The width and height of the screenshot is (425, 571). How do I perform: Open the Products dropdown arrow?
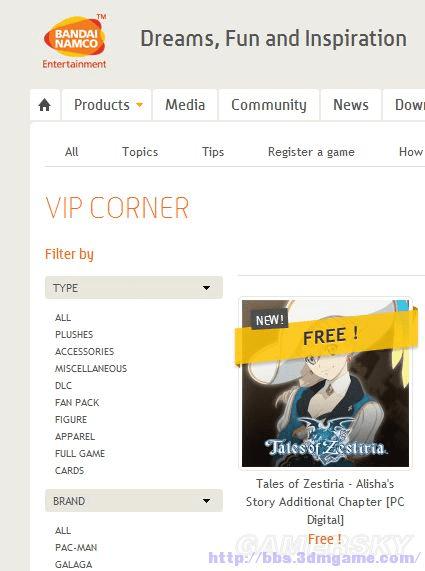click(139, 105)
